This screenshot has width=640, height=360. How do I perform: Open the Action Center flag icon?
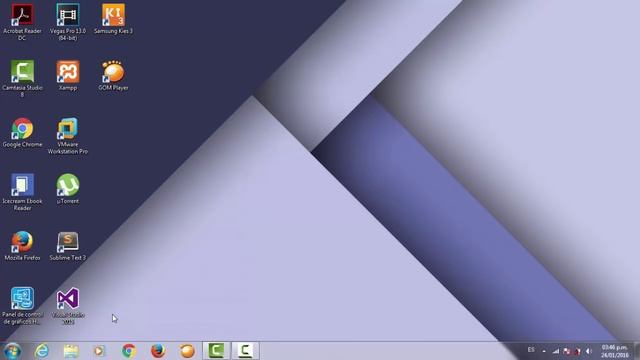pos(567,351)
